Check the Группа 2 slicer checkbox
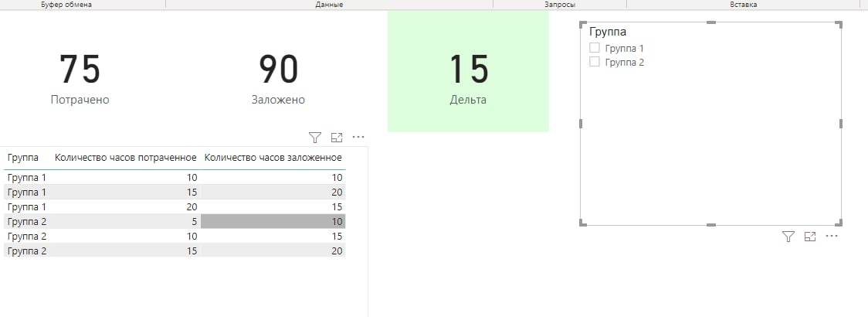Image resolution: width=868 pixels, height=317 pixels. pos(595,62)
